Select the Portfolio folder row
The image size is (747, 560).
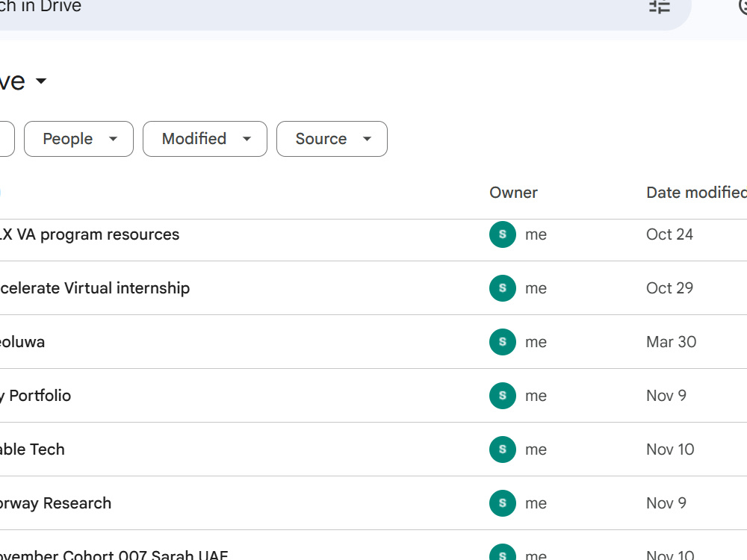(x=373, y=396)
